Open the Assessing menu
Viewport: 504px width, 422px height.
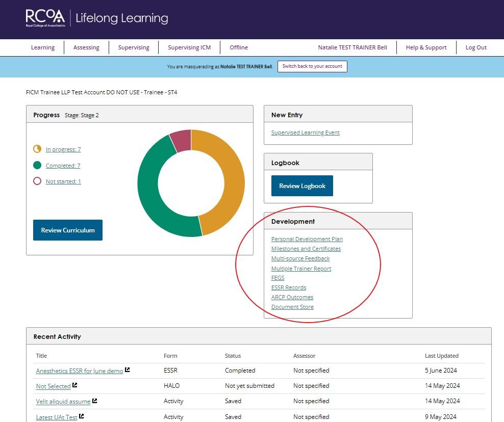click(x=86, y=47)
